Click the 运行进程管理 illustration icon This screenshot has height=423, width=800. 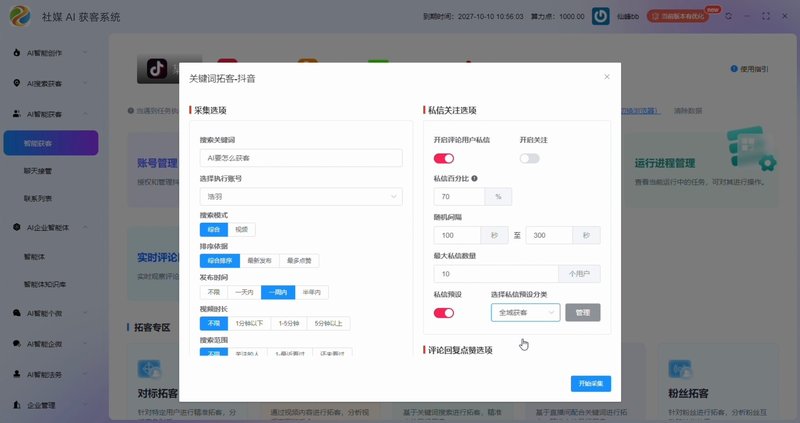pyautogui.click(x=752, y=148)
